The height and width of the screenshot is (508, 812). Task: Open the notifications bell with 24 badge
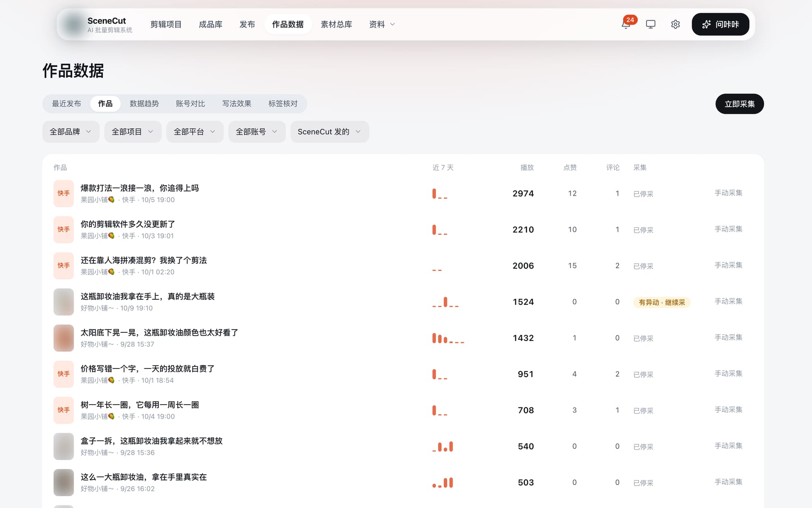(x=626, y=24)
